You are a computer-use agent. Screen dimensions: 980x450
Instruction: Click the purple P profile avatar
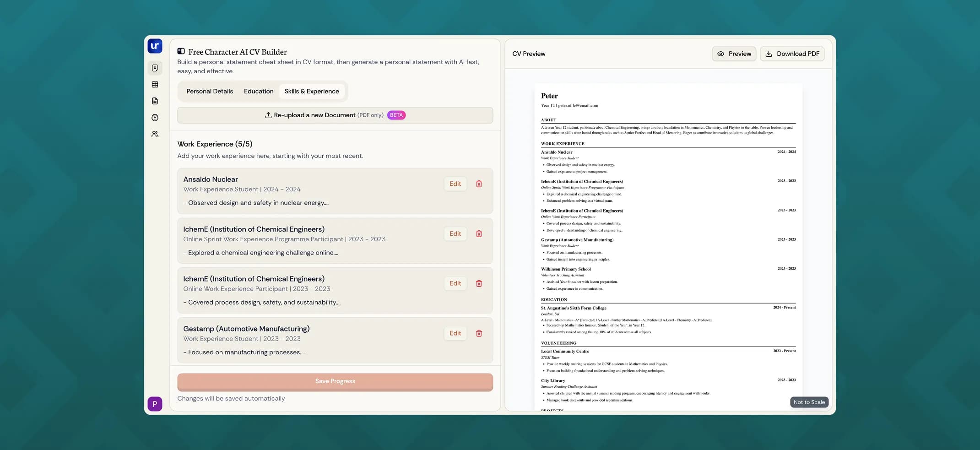[155, 404]
